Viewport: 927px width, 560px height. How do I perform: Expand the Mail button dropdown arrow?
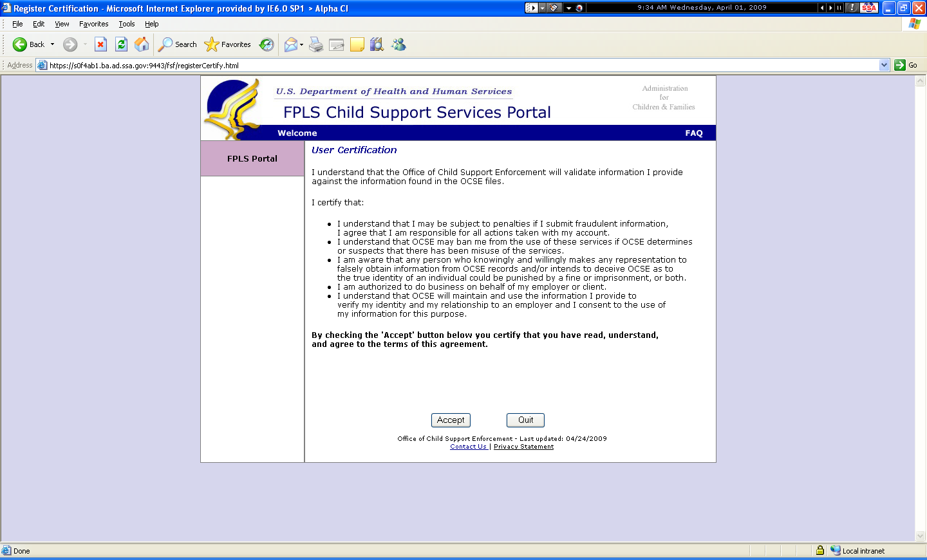(x=301, y=44)
